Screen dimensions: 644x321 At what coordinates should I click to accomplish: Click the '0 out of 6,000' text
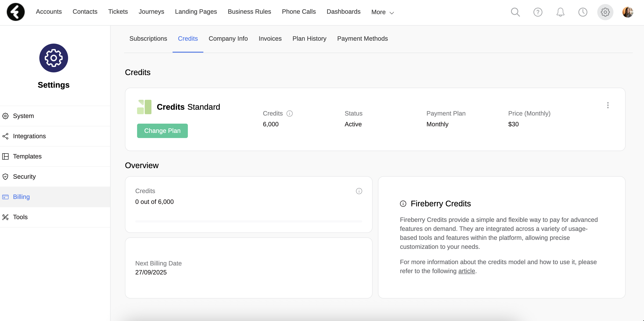tap(154, 202)
